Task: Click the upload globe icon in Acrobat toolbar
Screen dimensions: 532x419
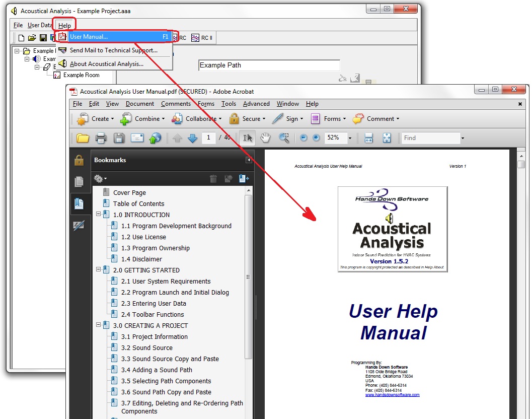Action: pos(156,138)
